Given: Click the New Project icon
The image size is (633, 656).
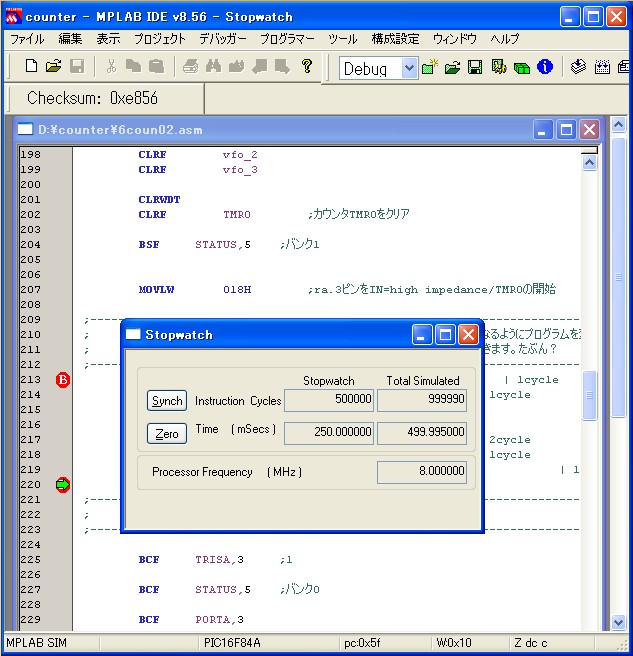Looking at the screenshot, I should click(x=430, y=67).
